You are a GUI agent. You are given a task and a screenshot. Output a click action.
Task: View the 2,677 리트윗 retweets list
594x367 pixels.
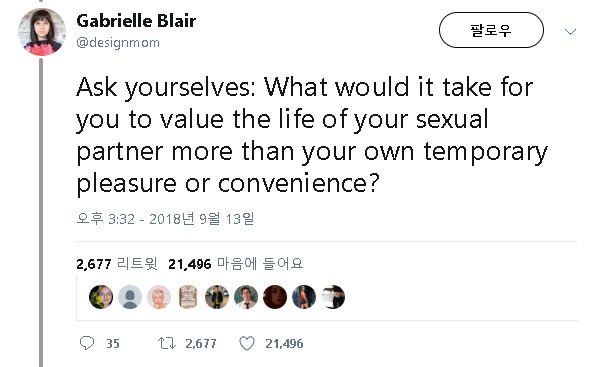[x=117, y=264]
